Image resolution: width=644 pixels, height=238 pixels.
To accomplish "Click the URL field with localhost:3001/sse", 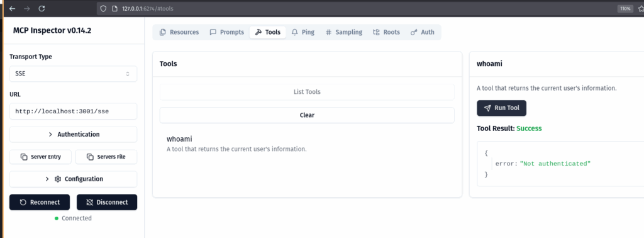I will pyautogui.click(x=73, y=111).
